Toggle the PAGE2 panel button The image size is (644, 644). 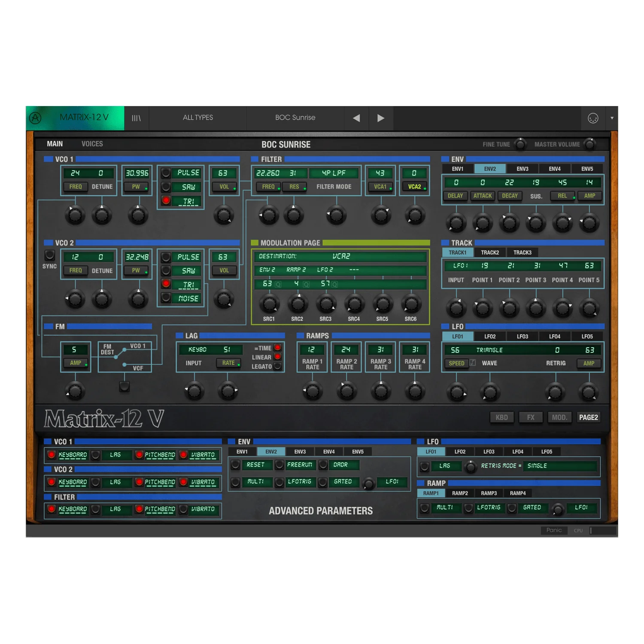point(588,417)
